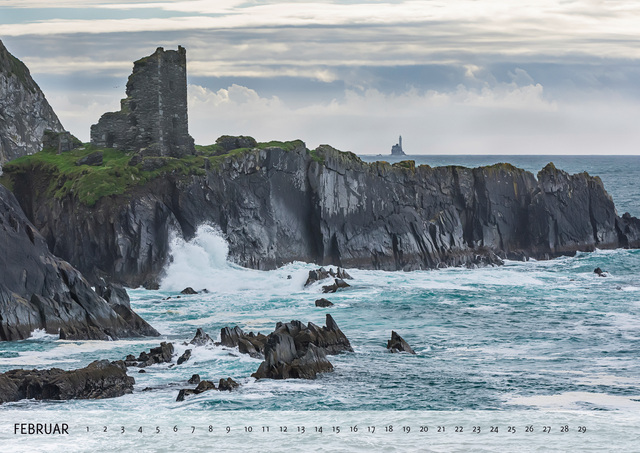Select day 4 in the calendar strip
This screenshot has height=453, width=640.
tap(140, 429)
